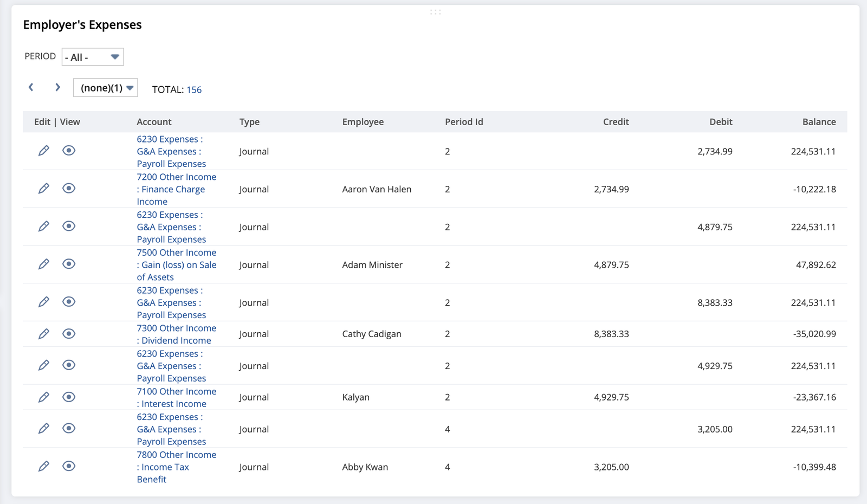Sort by the Period Id column header
Viewport: 867px width, 504px height.
[464, 122]
